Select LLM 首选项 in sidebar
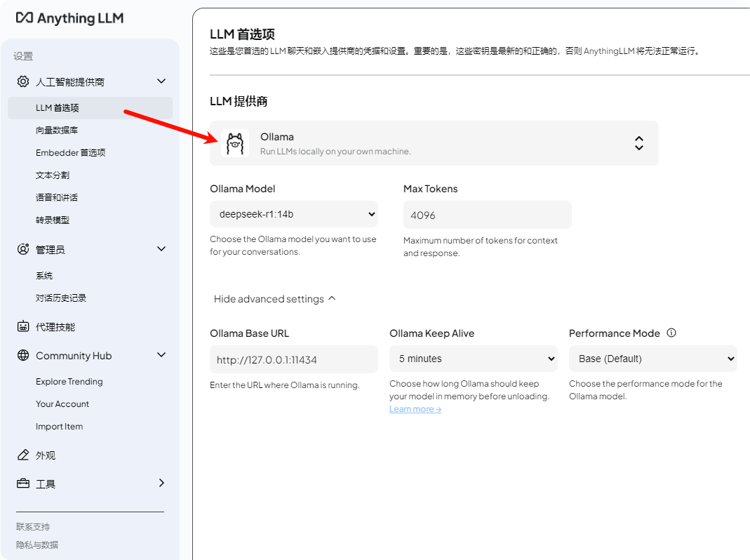 point(90,107)
